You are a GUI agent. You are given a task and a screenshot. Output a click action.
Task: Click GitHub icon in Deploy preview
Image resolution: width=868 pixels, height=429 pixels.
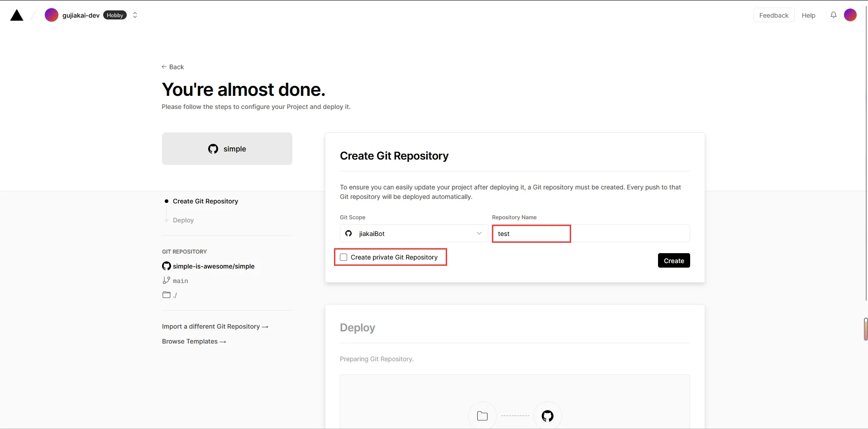tap(548, 416)
